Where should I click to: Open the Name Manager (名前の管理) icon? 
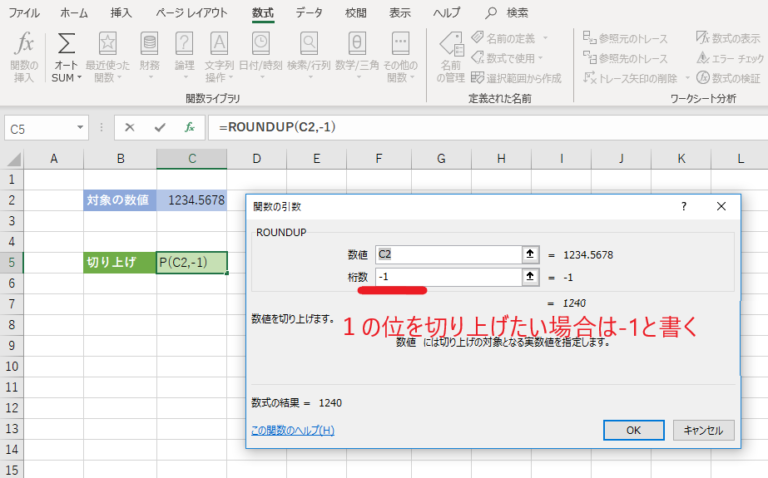point(450,56)
